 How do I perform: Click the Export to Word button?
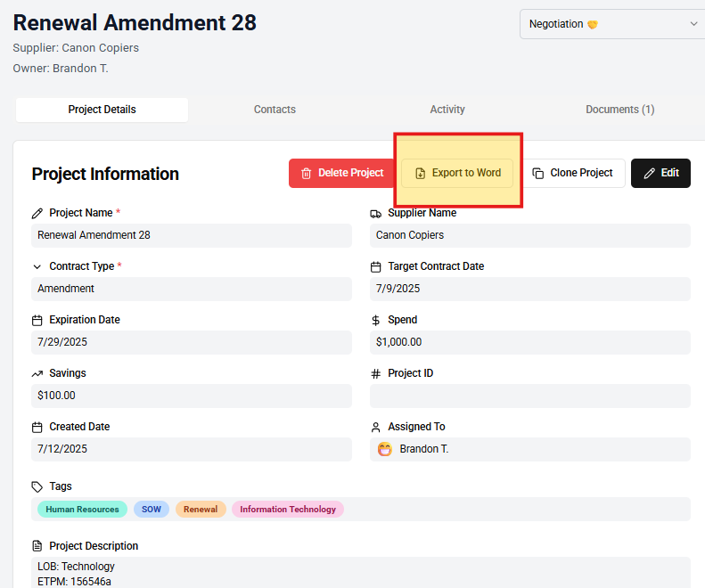click(x=457, y=173)
